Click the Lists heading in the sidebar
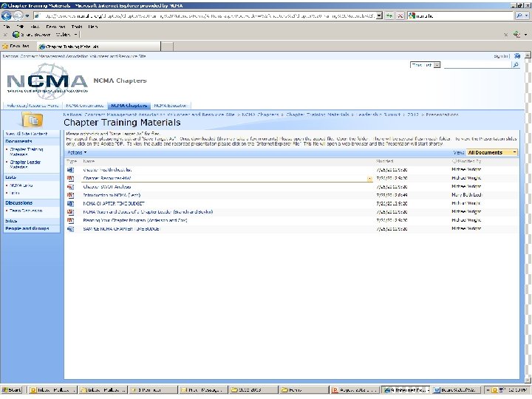The width and height of the screenshot is (532, 399). (11, 177)
